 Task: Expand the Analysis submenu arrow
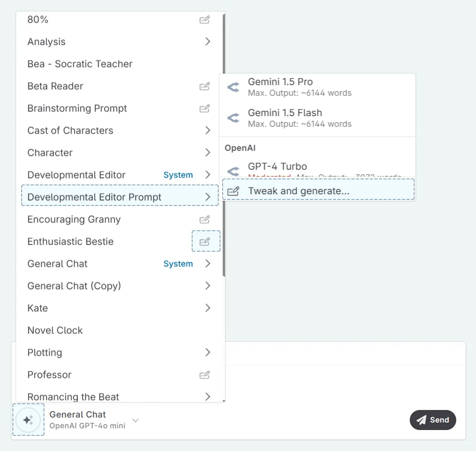207,42
